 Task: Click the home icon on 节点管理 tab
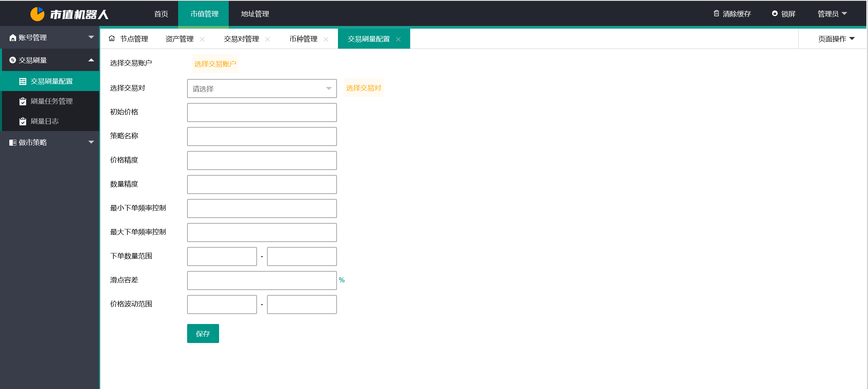pyautogui.click(x=112, y=38)
